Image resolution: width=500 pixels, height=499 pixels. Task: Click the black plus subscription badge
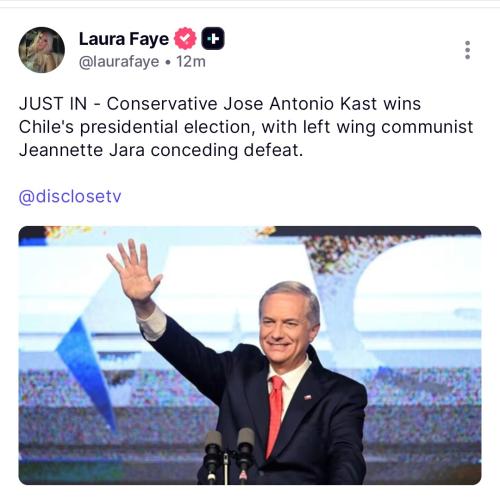(213, 39)
